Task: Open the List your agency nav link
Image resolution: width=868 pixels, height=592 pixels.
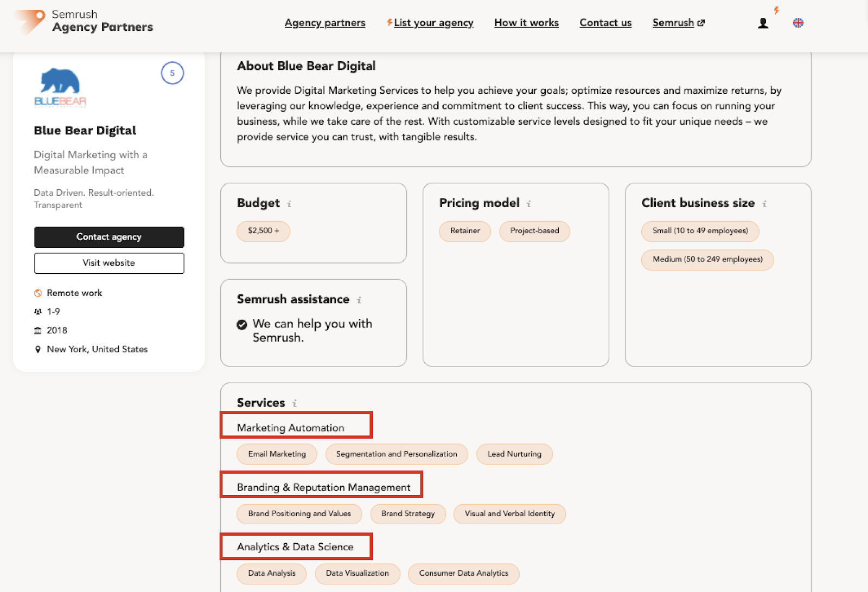Action: click(x=433, y=23)
